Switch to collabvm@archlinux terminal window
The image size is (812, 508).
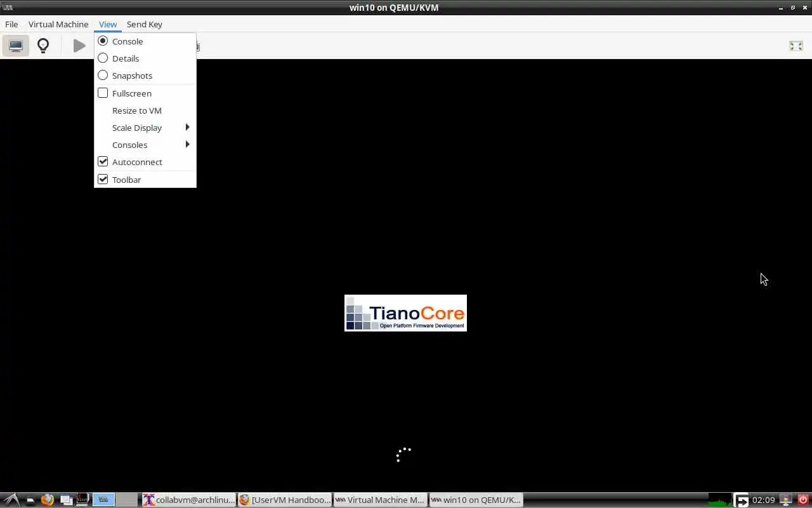point(188,500)
